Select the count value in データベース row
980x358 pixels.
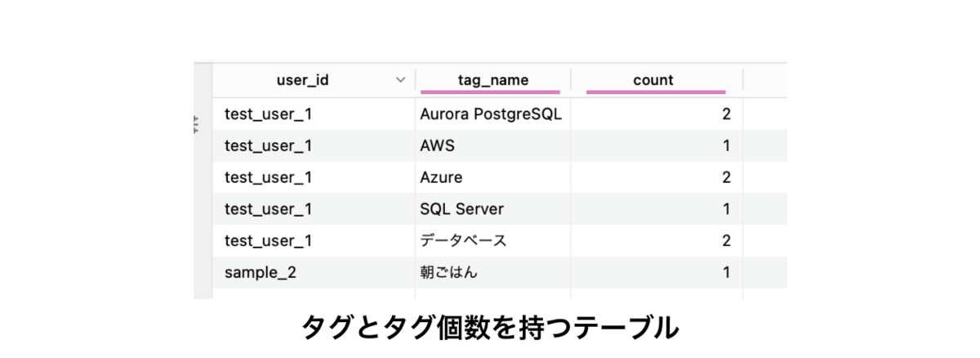[x=657, y=241]
